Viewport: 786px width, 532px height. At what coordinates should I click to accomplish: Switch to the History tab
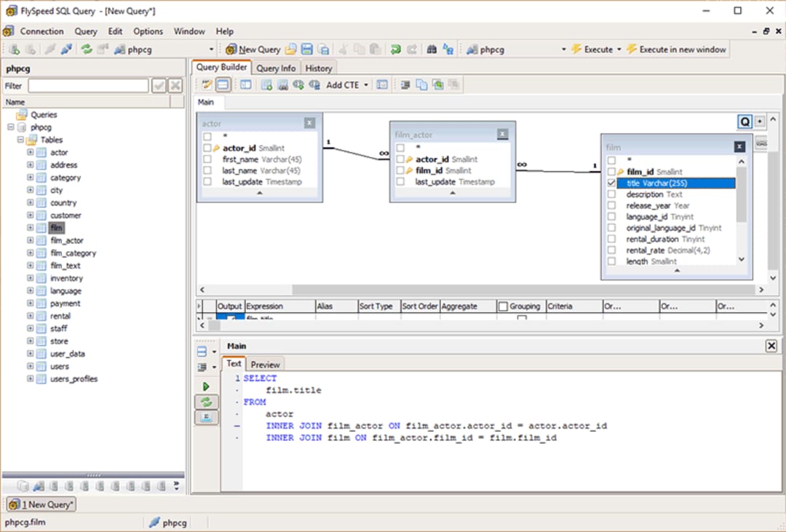tap(318, 68)
